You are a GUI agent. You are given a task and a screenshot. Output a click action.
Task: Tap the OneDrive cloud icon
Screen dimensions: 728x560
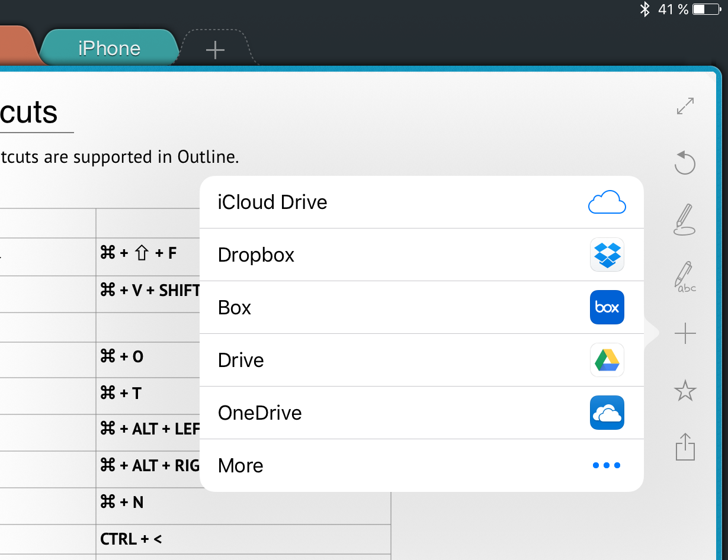(x=607, y=413)
